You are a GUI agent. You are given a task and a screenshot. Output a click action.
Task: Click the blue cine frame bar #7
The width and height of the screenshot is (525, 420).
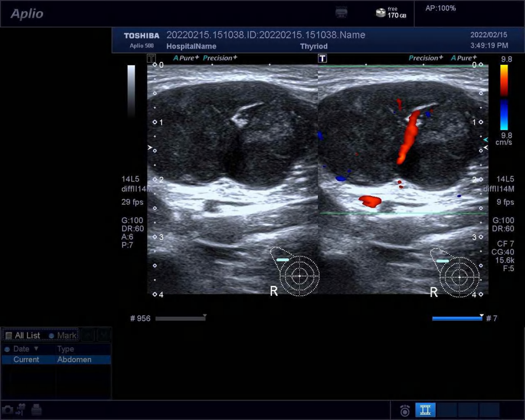coord(457,318)
